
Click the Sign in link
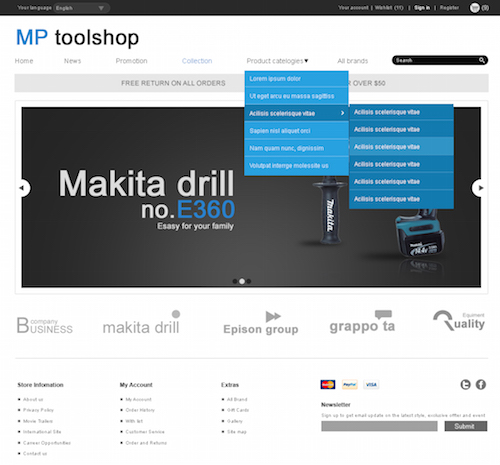[x=422, y=8]
